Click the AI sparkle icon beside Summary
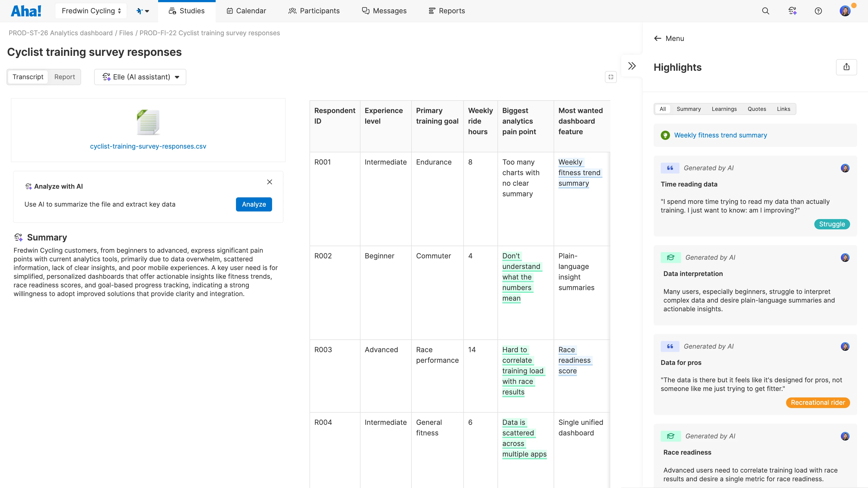 click(x=18, y=237)
